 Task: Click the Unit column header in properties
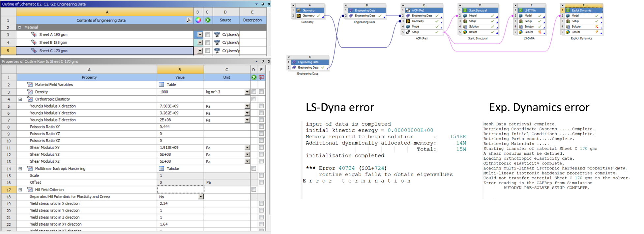[x=227, y=77]
